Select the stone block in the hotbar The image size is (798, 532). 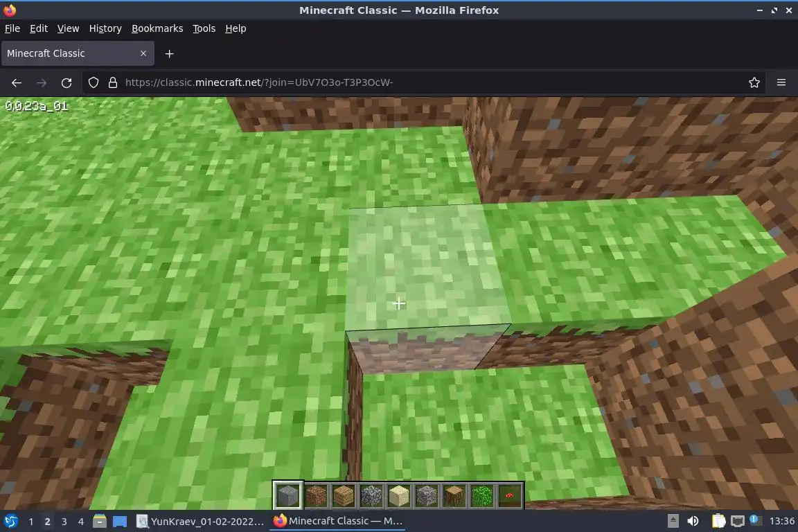(x=288, y=495)
